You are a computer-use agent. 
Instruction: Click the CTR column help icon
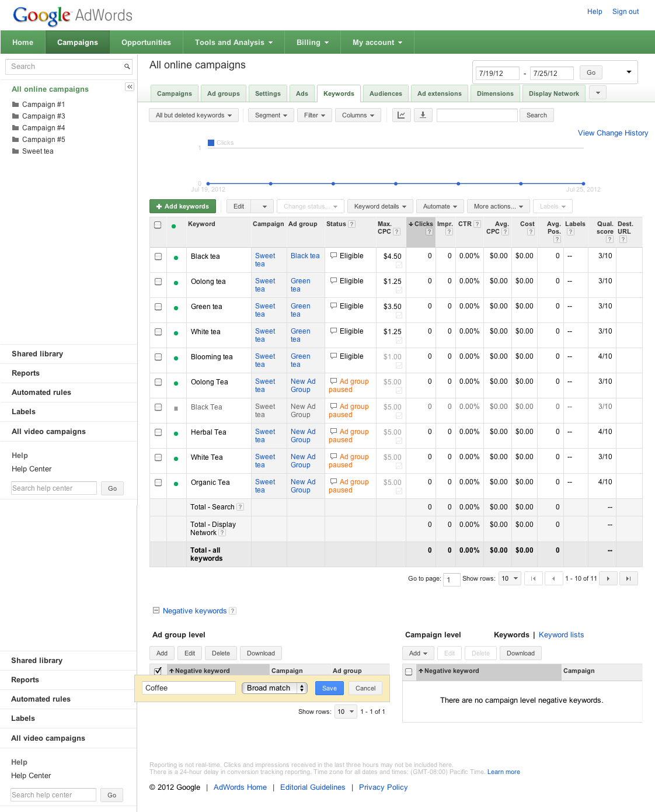pyautogui.click(x=477, y=224)
